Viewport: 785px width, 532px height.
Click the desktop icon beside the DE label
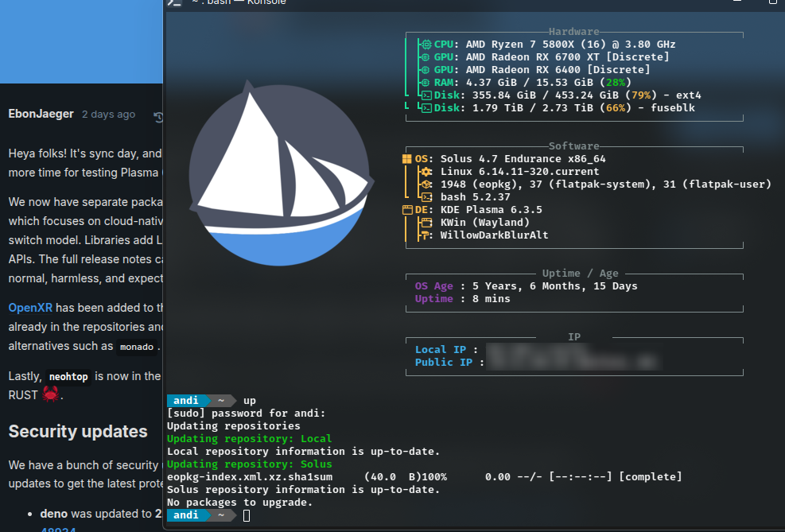coord(407,210)
